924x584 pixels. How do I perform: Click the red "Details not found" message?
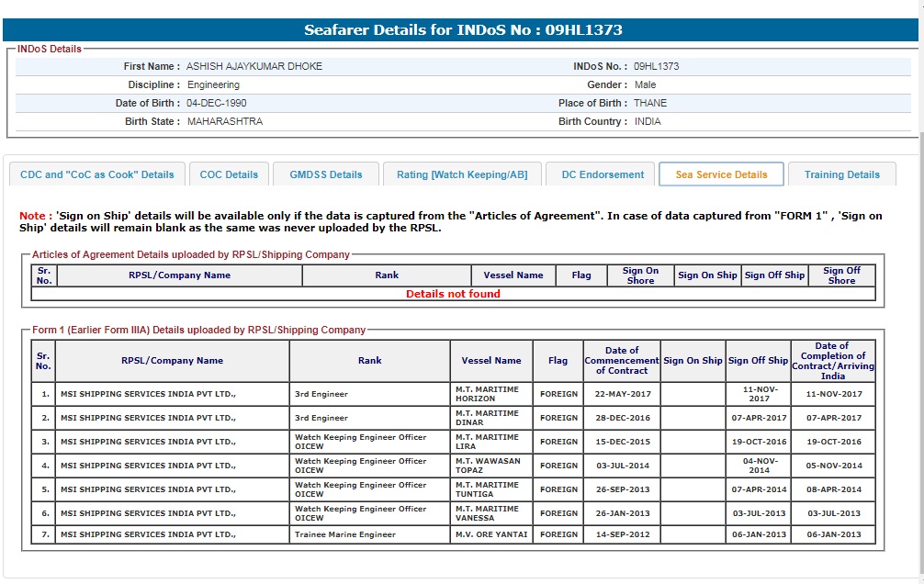point(453,294)
